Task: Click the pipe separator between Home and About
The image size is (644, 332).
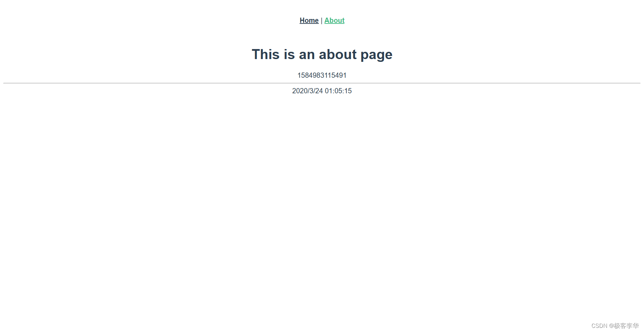Action: [x=321, y=21]
